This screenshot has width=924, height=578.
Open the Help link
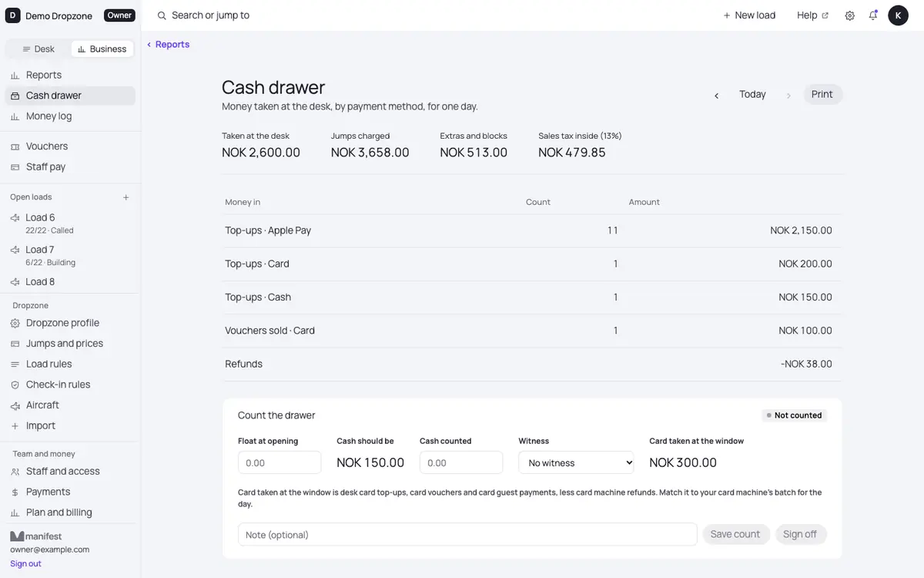[x=812, y=15]
